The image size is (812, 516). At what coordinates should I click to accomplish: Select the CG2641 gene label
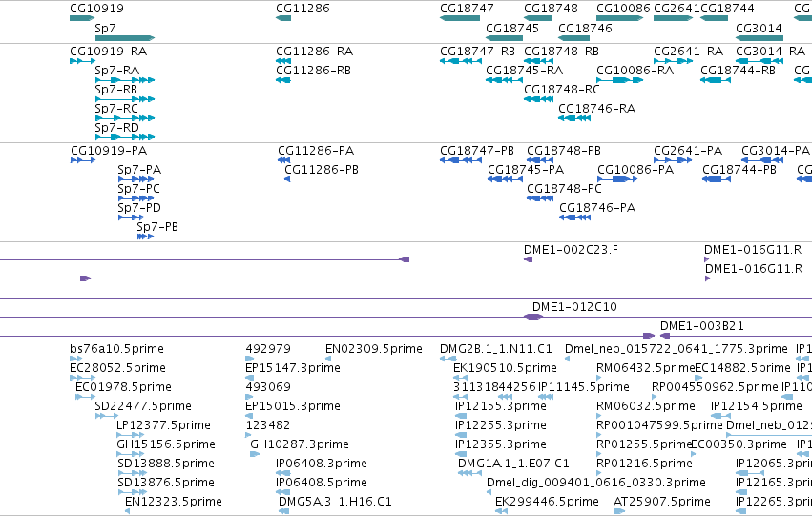(677, 9)
